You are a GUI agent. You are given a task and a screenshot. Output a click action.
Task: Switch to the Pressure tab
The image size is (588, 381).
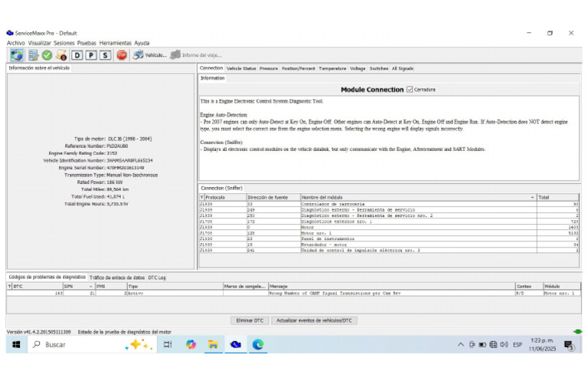click(269, 68)
